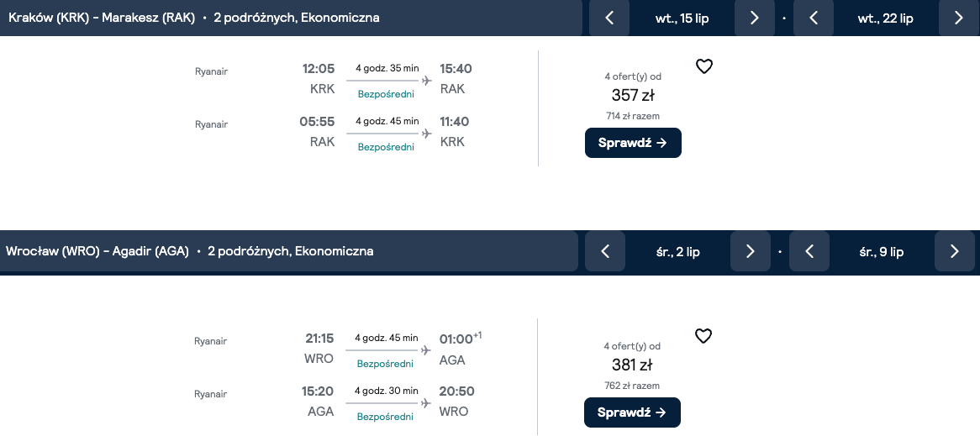This screenshot has width=980, height=436.
Task: Select the śr., 9 lip return date
Action: 882,252
